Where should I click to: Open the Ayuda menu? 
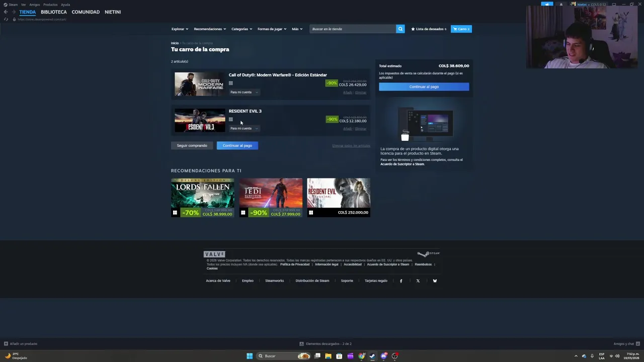click(x=65, y=5)
